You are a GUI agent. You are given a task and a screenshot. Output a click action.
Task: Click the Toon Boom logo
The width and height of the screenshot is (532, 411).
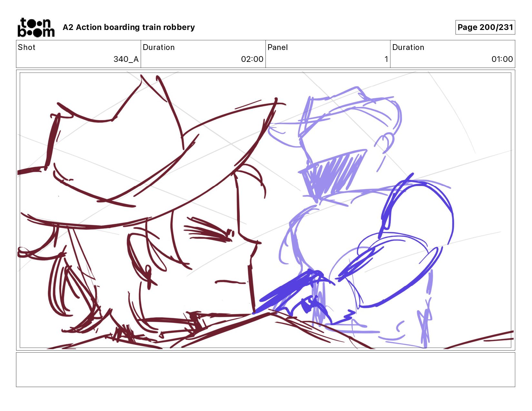[36, 27]
